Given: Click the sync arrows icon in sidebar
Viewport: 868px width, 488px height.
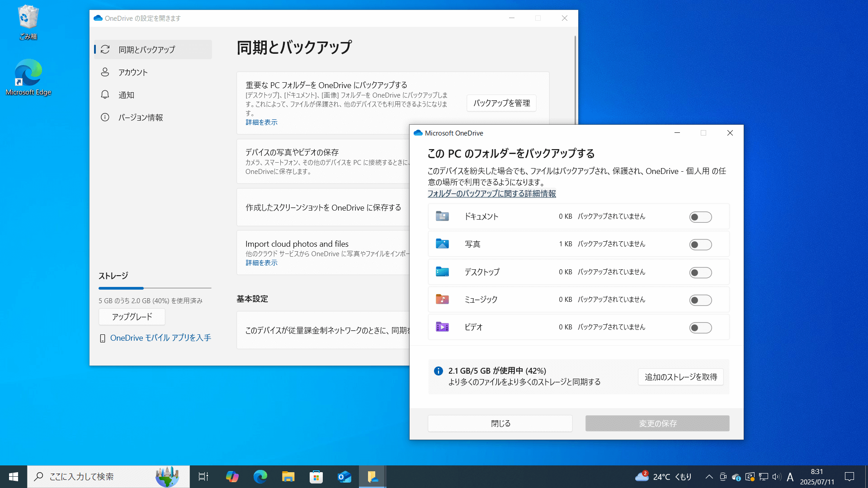Looking at the screenshot, I should click(105, 49).
